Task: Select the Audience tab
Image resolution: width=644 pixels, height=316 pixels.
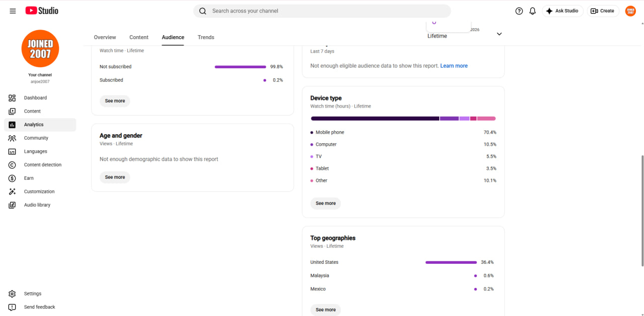Action: click(x=173, y=37)
